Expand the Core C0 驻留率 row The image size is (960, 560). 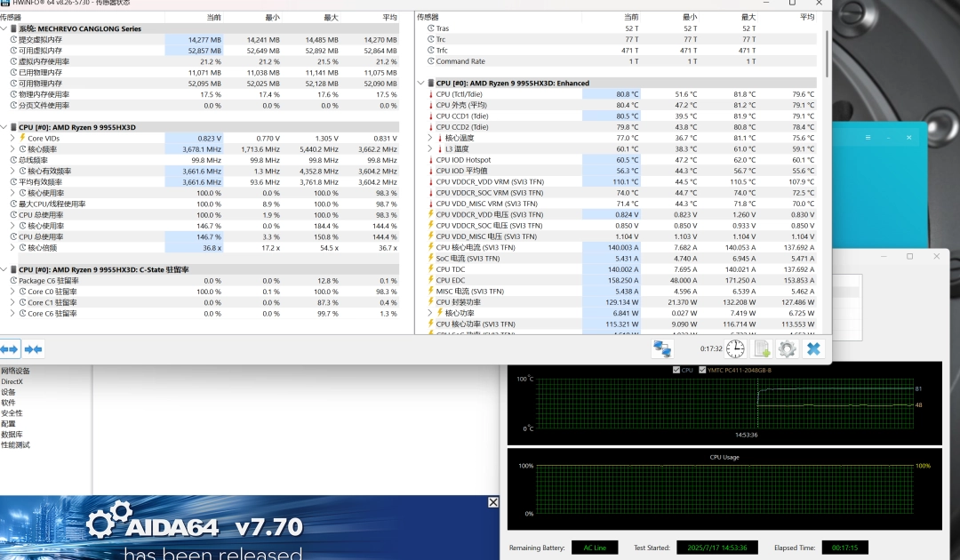12,292
